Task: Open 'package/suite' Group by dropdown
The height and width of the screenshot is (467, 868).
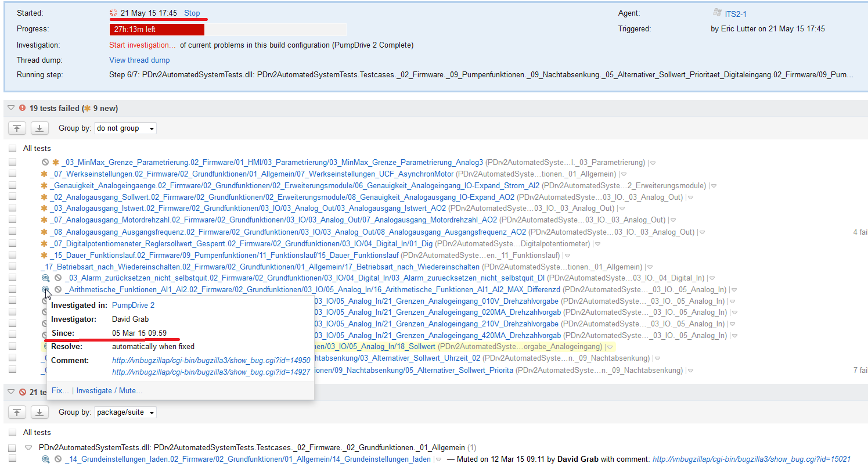Action: click(125, 412)
